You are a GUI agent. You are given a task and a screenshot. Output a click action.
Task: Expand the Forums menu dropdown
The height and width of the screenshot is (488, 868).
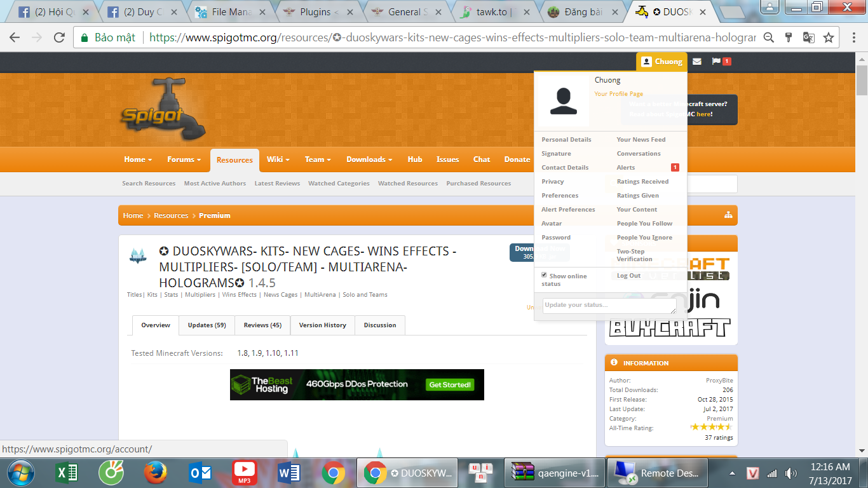(184, 159)
